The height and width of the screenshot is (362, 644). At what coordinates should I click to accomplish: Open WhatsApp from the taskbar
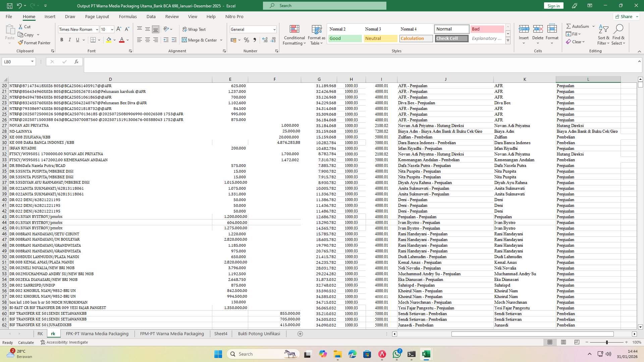(x=397, y=354)
